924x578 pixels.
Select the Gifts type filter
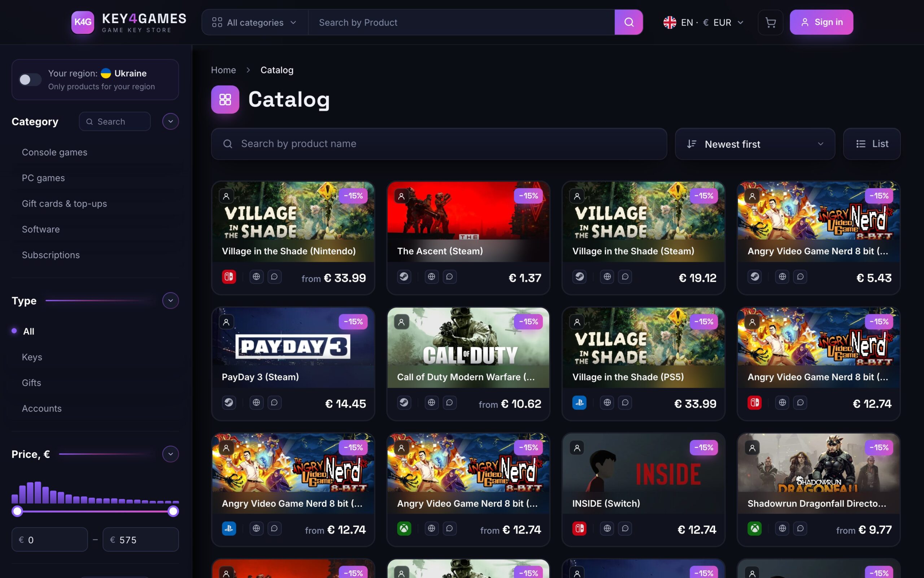tap(31, 383)
